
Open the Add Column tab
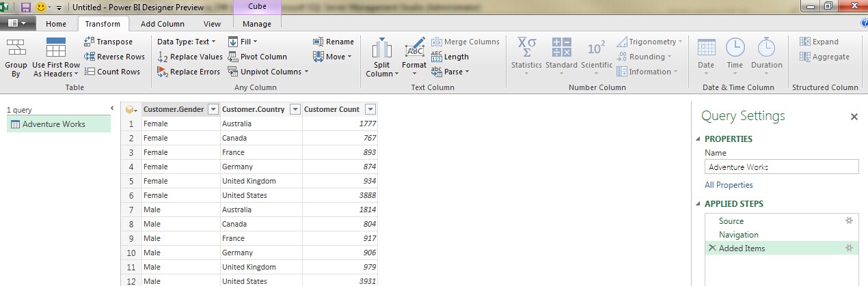click(x=162, y=24)
